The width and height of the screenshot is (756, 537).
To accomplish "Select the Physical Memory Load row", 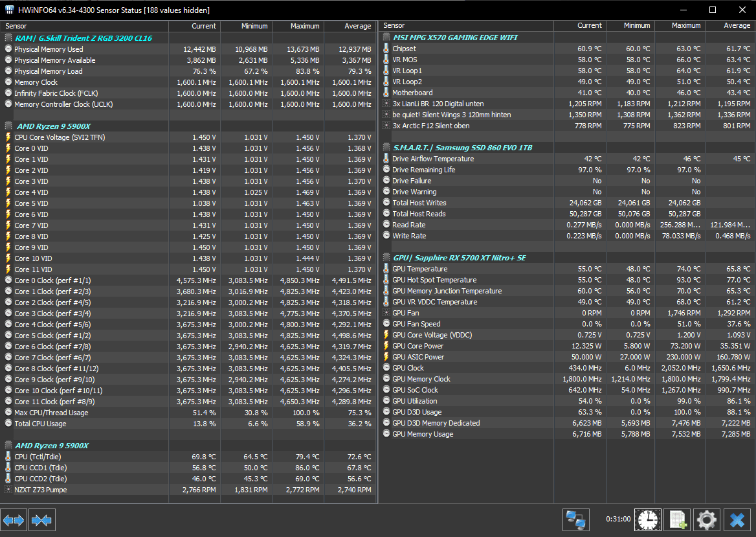I will [188, 71].
